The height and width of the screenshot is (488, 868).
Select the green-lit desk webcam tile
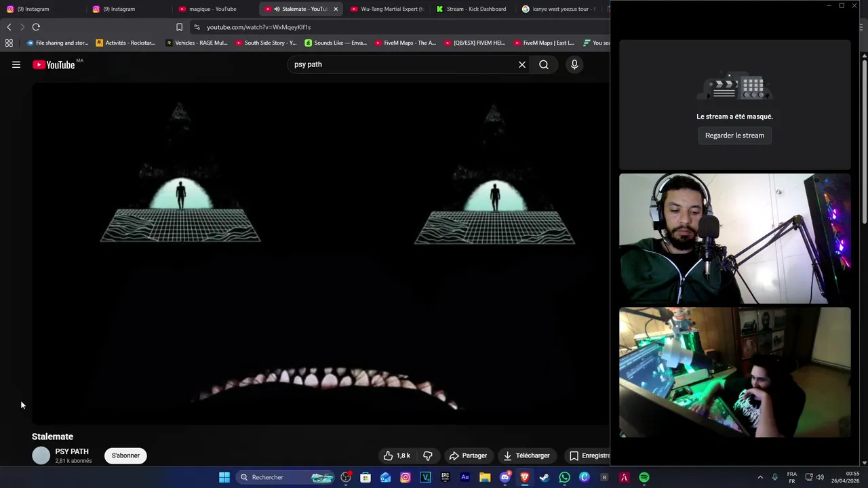(734, 373)
